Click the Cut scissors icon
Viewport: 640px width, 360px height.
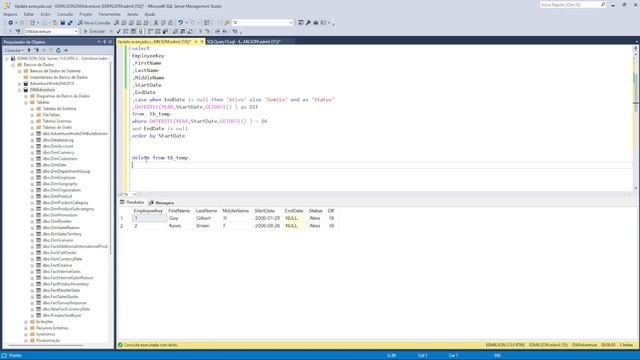(156, 22)
